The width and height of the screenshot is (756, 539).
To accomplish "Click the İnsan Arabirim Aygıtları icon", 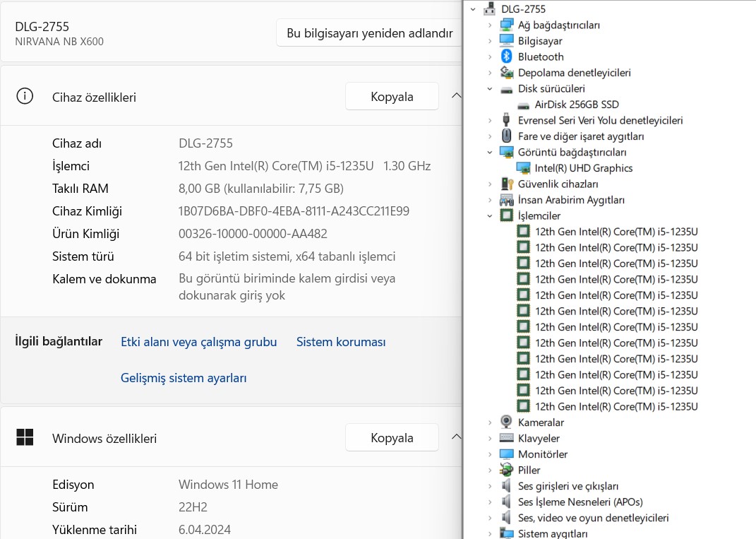I will [x=506, y=200].
